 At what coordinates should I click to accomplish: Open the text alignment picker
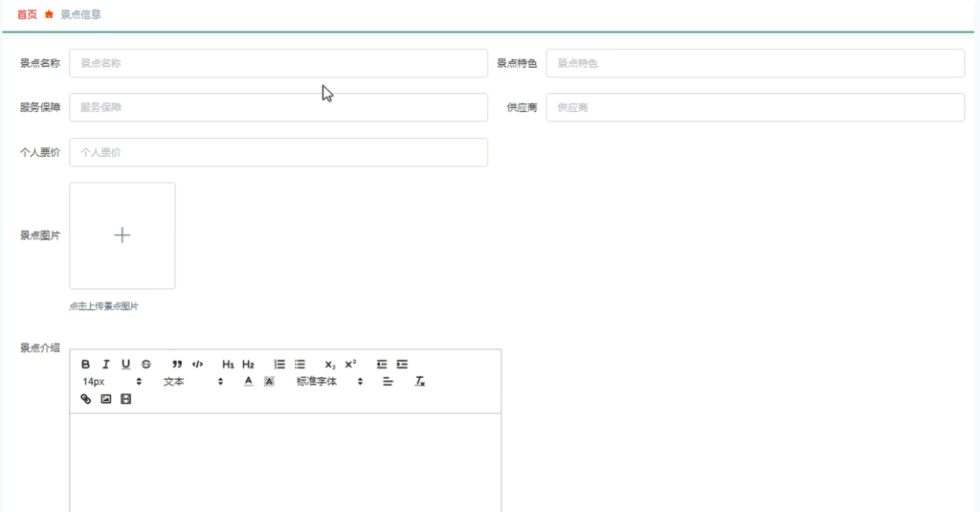[x=388, y=381]
